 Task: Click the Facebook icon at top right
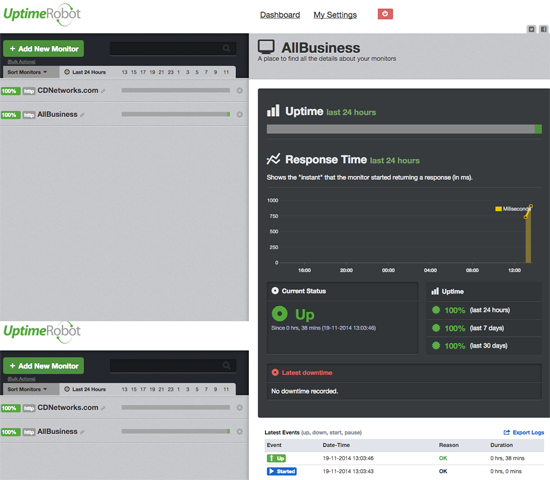click(x=543, y=29)
